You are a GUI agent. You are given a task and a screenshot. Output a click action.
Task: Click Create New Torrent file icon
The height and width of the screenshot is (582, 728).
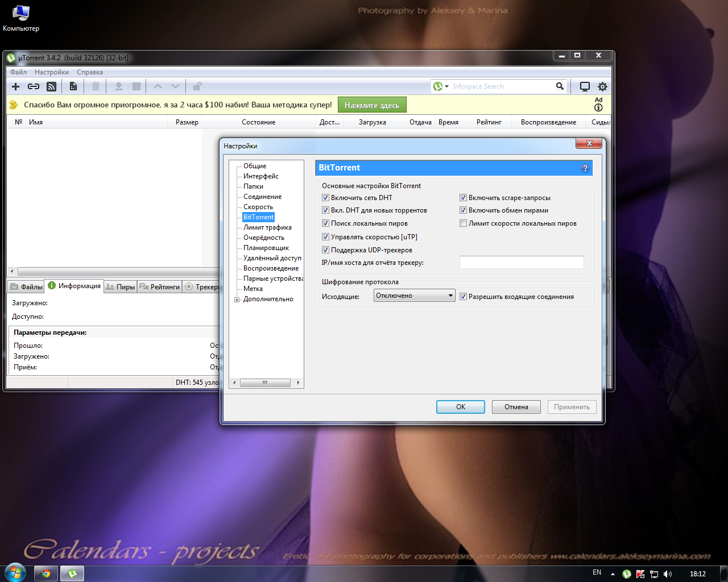coord(73,86)
